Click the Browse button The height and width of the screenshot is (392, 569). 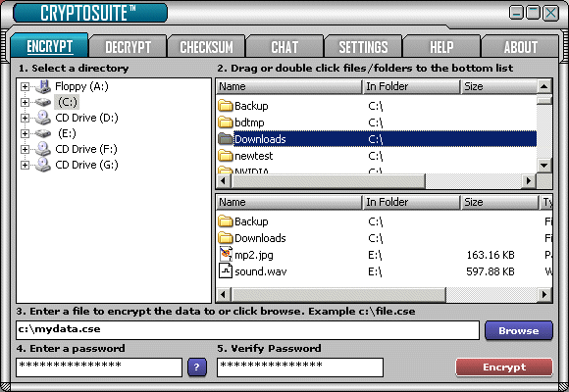[519, 330]
